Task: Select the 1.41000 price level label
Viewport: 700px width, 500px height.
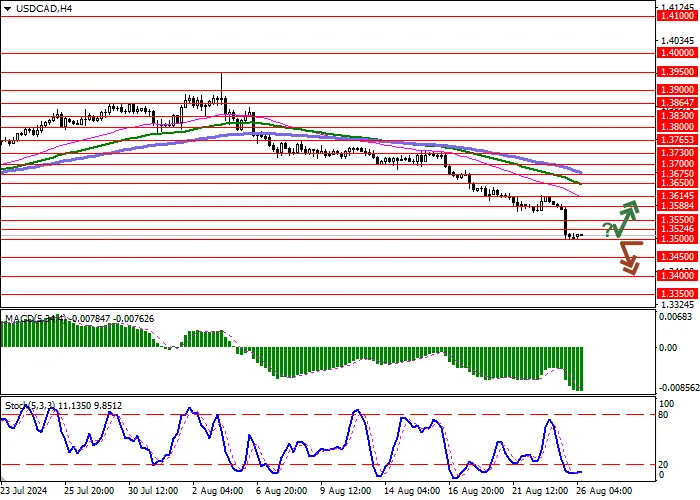Action: point(677,16)
